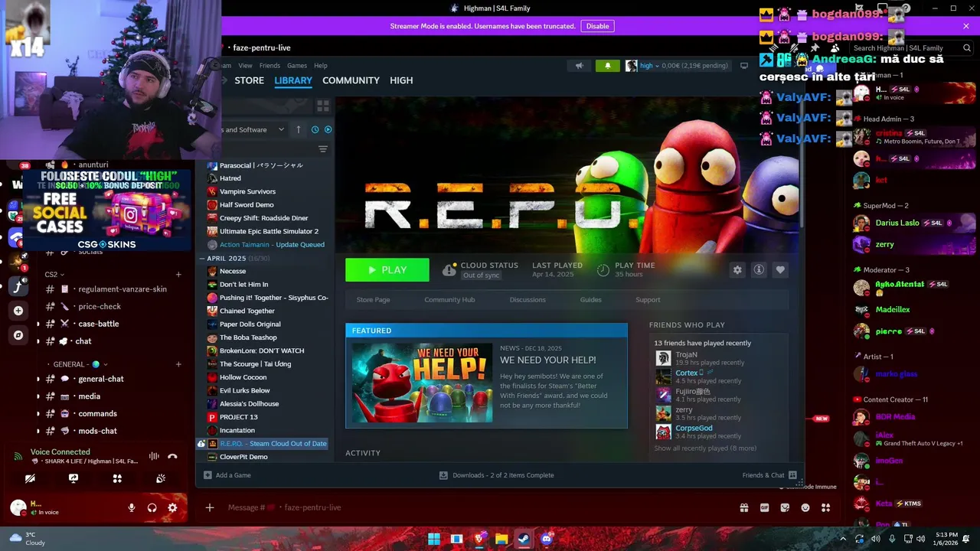This screenshot has width=980, height=551.
Task: Attach a file with Discord plus icon
Action: pos(210,507)
